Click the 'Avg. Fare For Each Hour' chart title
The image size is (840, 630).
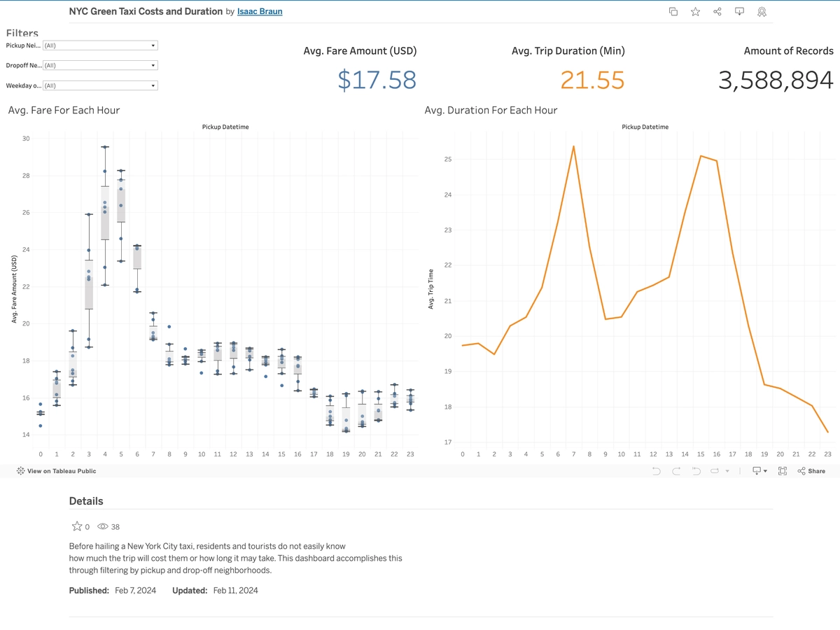[x=64, y=110]
